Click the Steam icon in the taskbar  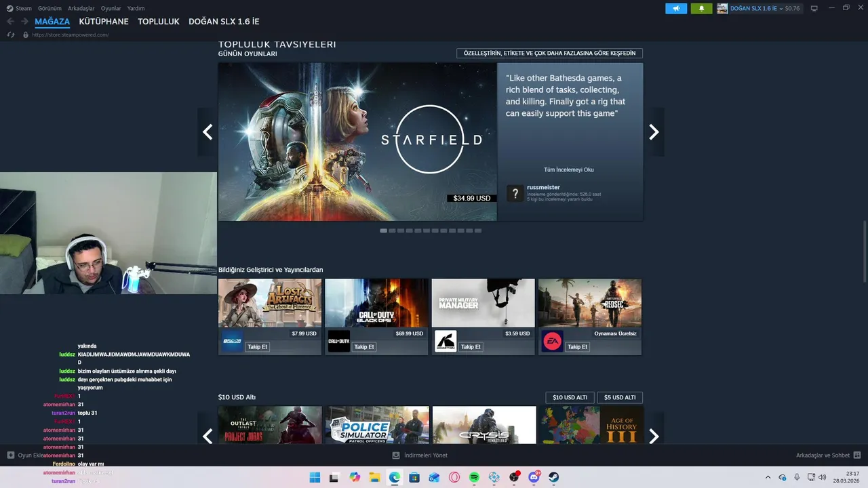(x=554, y=477)
